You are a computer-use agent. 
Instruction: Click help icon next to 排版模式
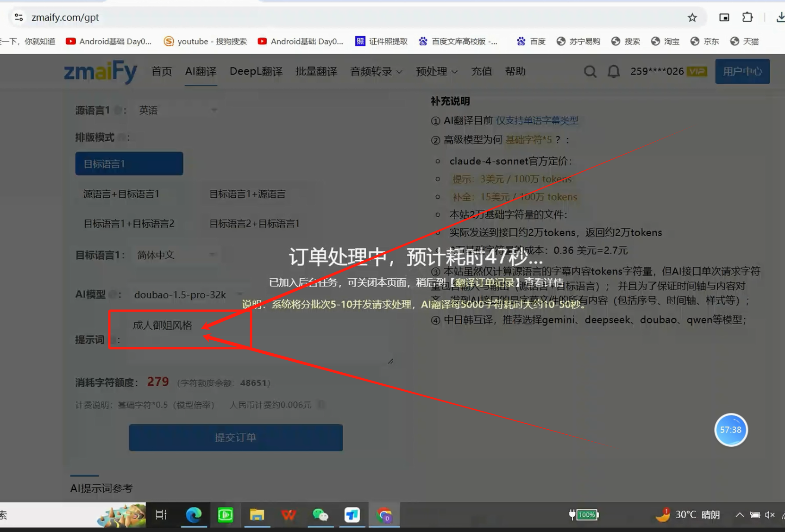point(121,138)
